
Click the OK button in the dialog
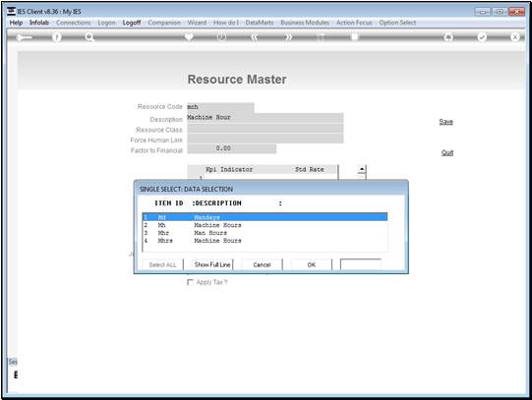pyautogui.click(x=311, y=264)
